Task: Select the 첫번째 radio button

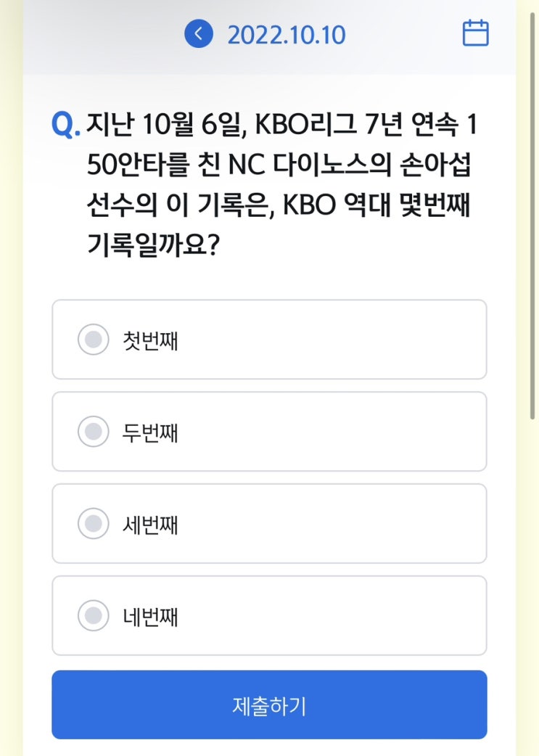Action: [93, 340]
